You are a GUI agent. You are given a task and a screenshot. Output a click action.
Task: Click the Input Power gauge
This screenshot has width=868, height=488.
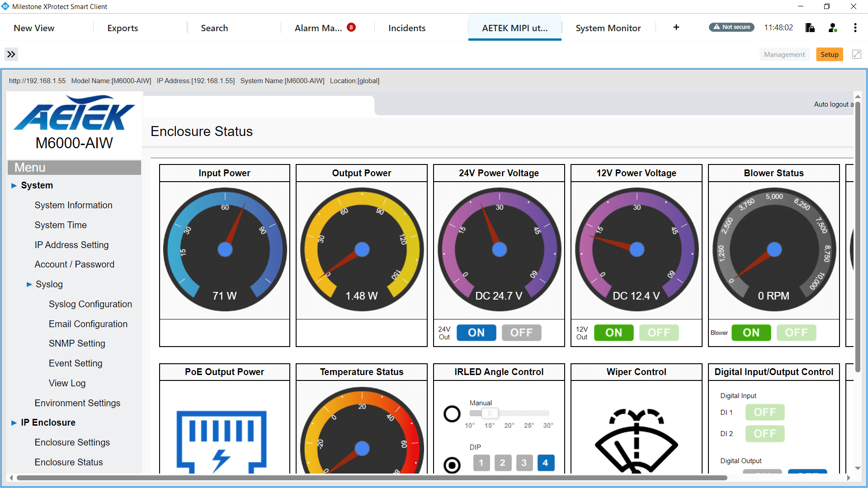tap(225, 249)
